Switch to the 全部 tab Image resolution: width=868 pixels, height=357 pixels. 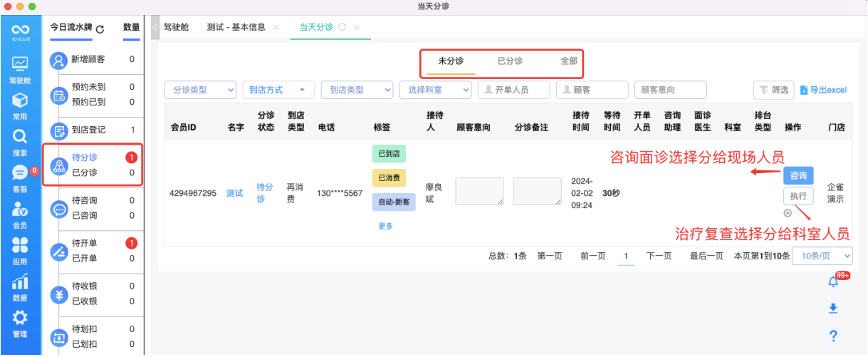coord(569,61)
